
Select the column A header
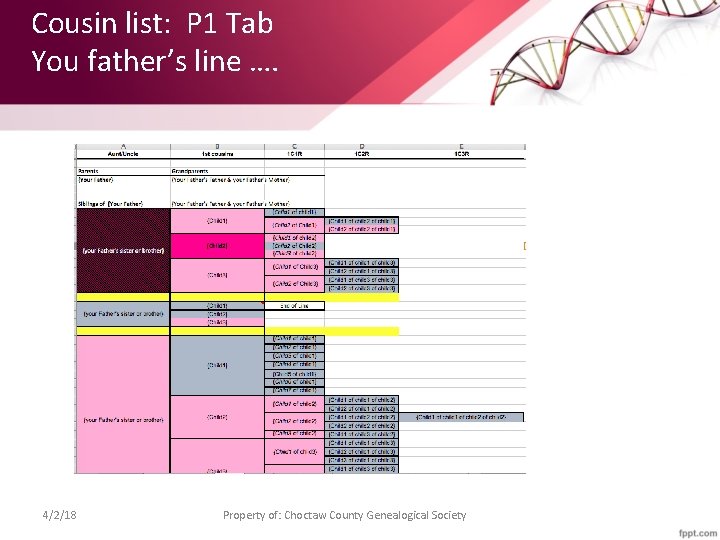tap(123, 146)
